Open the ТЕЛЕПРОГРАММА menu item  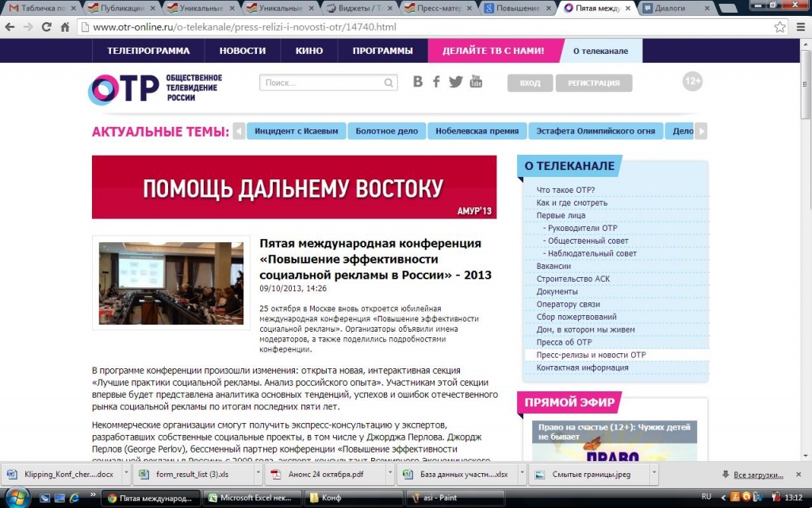[x=148, y=51]
